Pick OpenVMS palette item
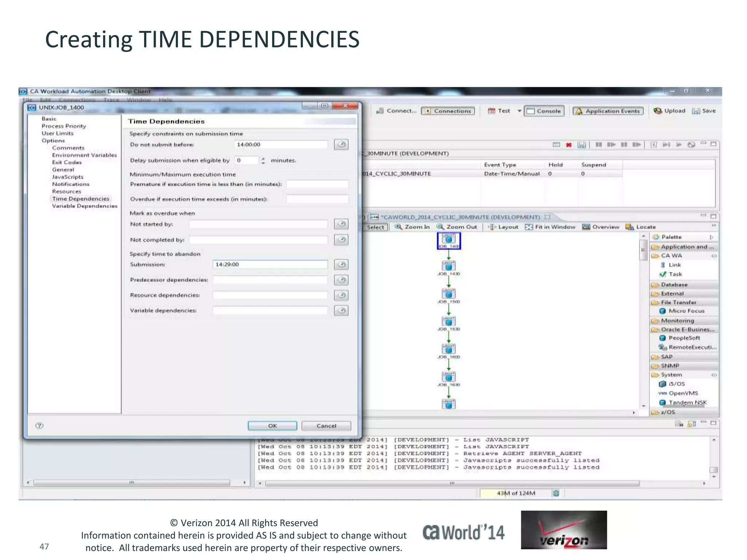Image resolution: width=747 pixels, height=560 pixels. tap(678, 393)
